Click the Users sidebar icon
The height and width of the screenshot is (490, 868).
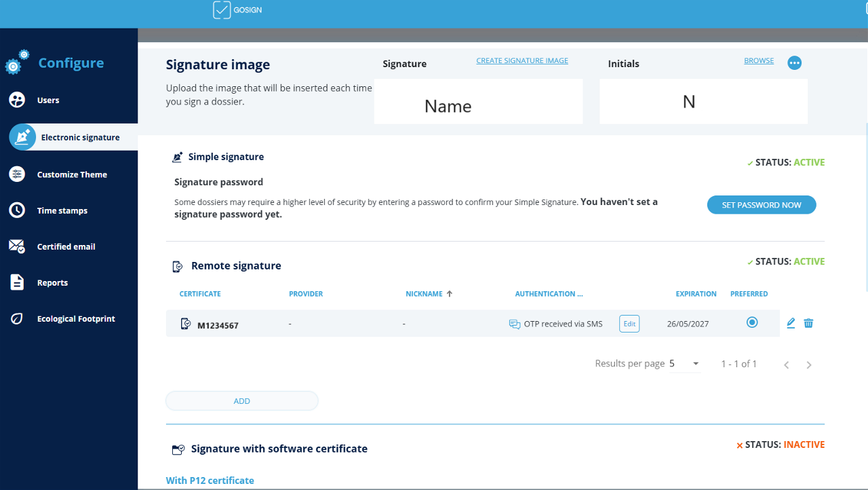[17, 100]
